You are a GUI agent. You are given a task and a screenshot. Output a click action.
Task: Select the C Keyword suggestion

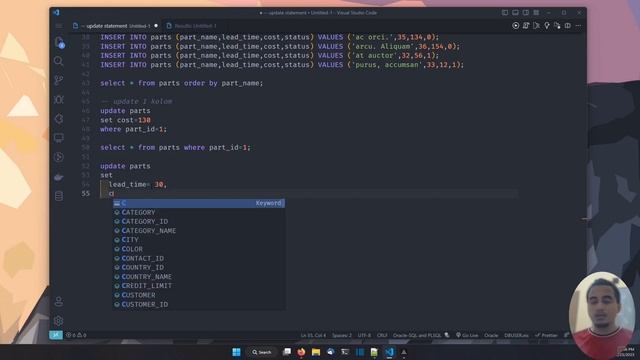[x=199, y=203]
